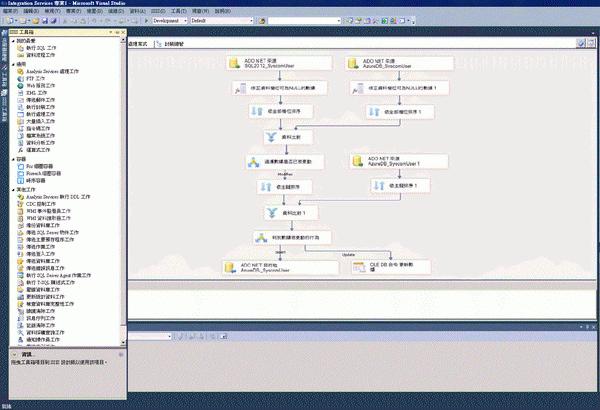Close the toolbox panel
The image size is (600, 410).
coord(123,33)
